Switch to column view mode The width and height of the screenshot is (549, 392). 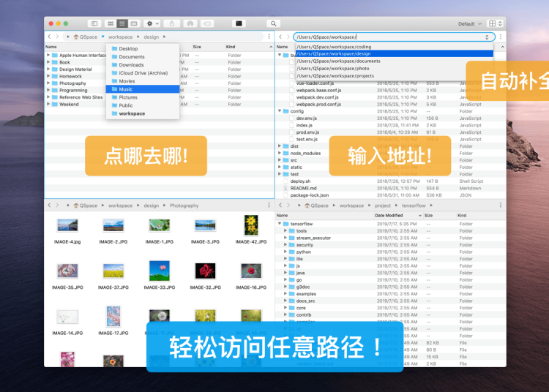133,24
